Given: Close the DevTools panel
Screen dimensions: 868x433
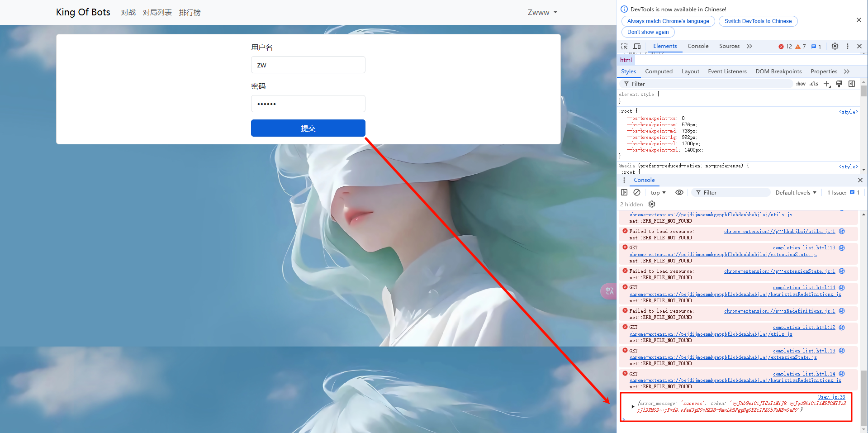Looking at the screenshot, I should tap(859, 46).
